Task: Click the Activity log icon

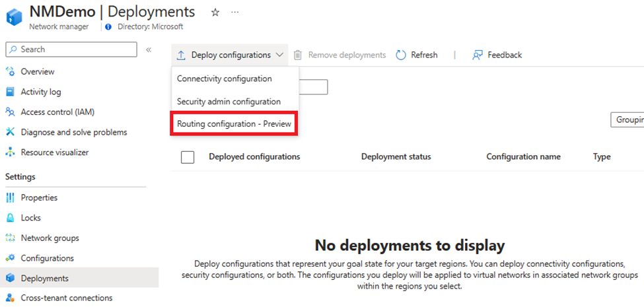Action: pos(10,92)
